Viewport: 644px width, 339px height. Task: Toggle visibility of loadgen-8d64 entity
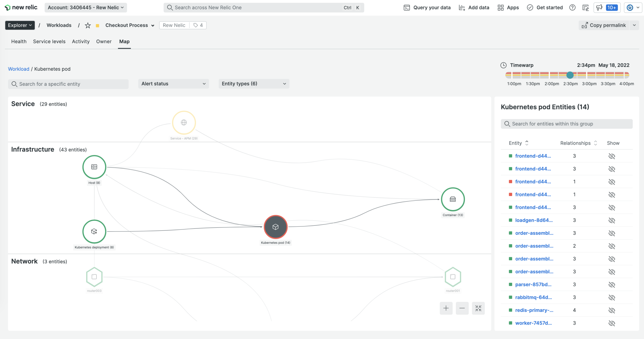[611, 220]
